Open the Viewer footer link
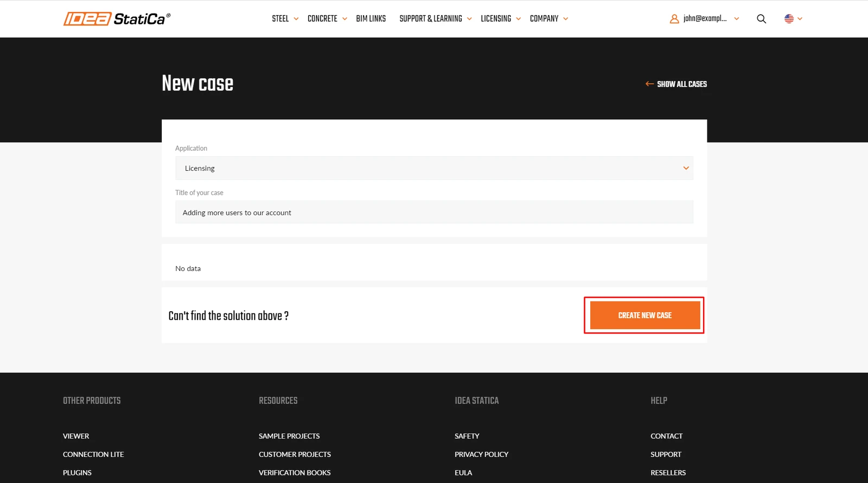868x483 pixels. 76,436
